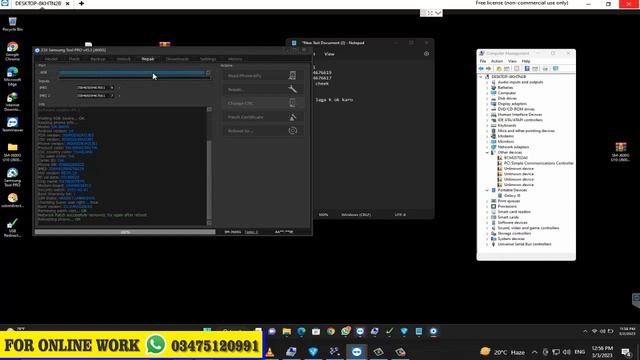Select the Repair tab

(x=148, y=59)
